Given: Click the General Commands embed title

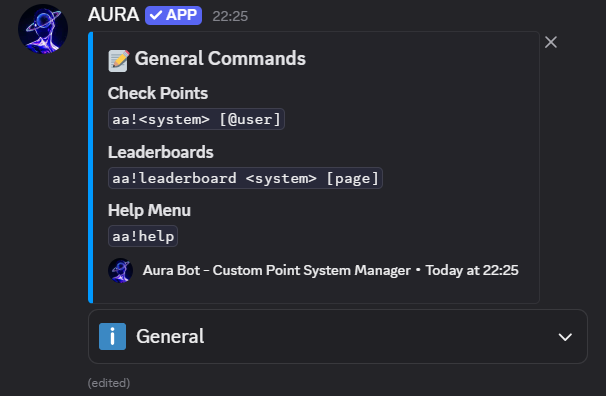Looking at the screenshot, I should pos(220,59).
